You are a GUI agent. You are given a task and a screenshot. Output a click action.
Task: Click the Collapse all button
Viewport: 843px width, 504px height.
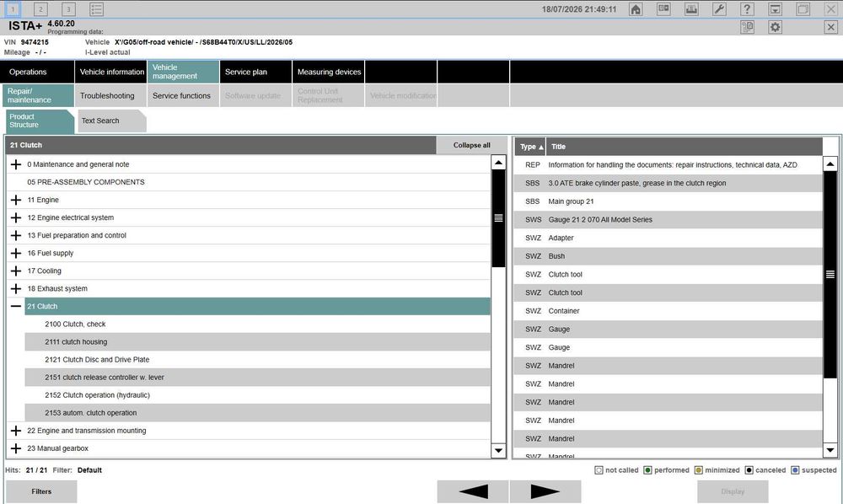471,145
